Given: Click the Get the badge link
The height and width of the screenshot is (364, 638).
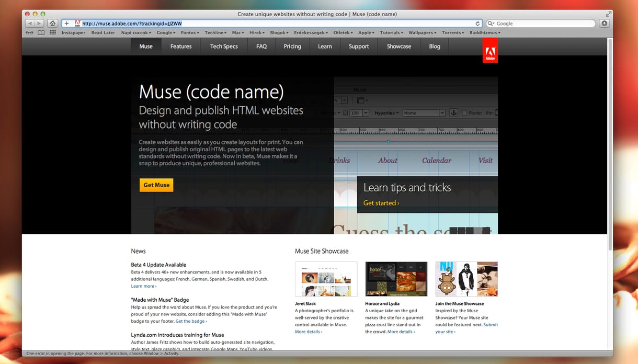Looking at the screenshot, I should click(191, 321).
